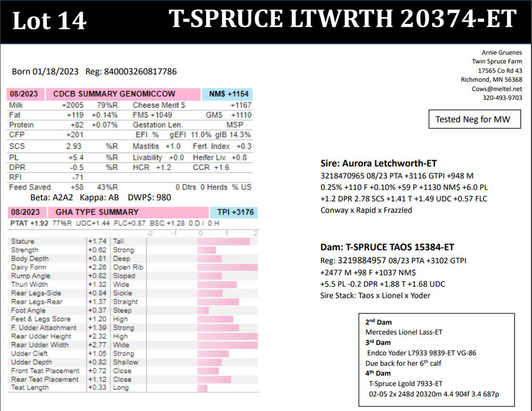Image resolution: width=532 pixels, height=411 pixels.
Task: Select the 'Front Teat Placement' label
Action: tap(45, 371)
